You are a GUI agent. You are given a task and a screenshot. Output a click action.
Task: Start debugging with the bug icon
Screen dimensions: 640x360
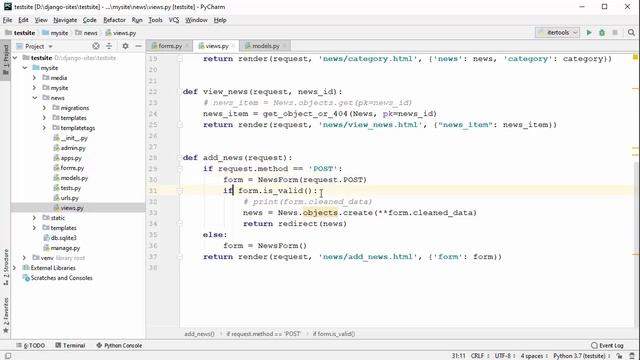pos(602,33)
